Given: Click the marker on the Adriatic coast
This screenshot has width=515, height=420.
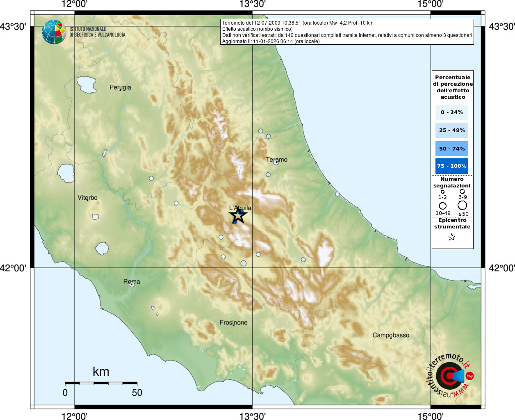Looking at the screenshot, I should [x=337, y=194].
